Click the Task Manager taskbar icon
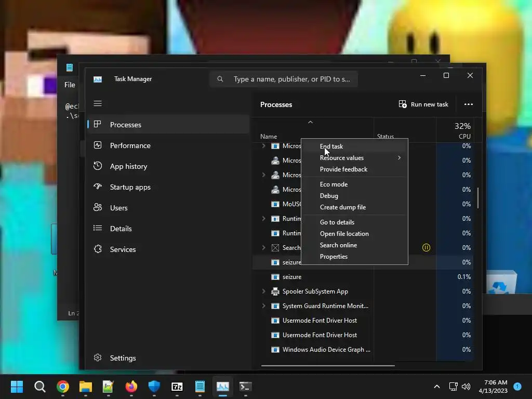 (x=222, y=387)
